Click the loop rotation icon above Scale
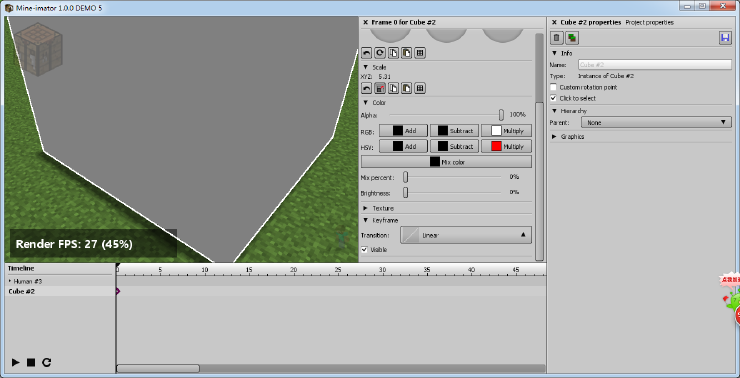Viewport: 740px width, 378px height. [x=380, y=53]
